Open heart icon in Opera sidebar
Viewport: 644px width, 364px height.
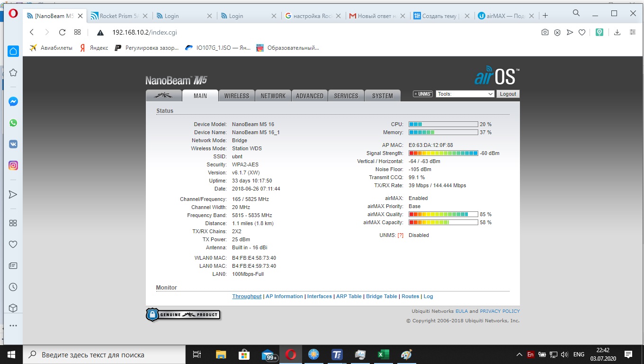coord(13,245)
